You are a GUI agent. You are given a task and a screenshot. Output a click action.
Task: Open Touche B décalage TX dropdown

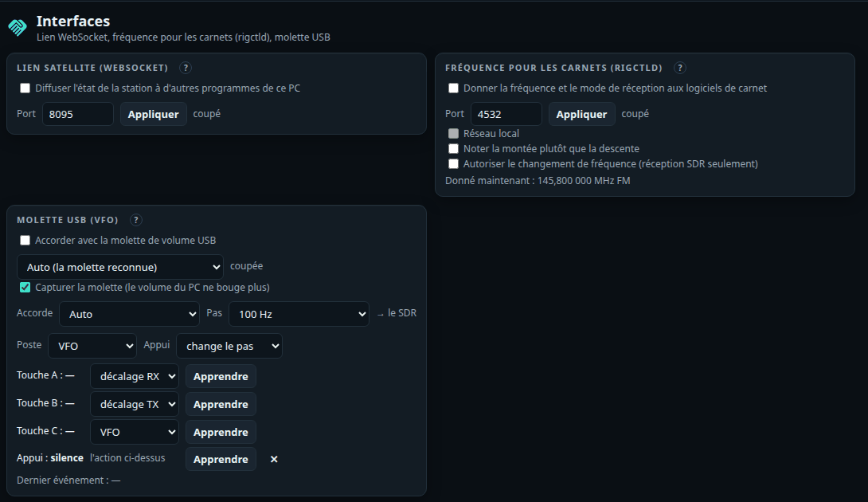point(135,405)
